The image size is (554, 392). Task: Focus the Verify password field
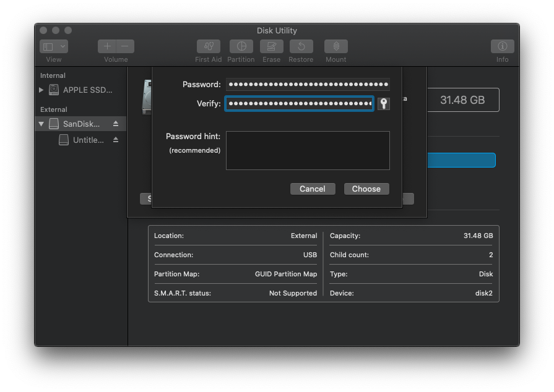click(x=299, y=103)
